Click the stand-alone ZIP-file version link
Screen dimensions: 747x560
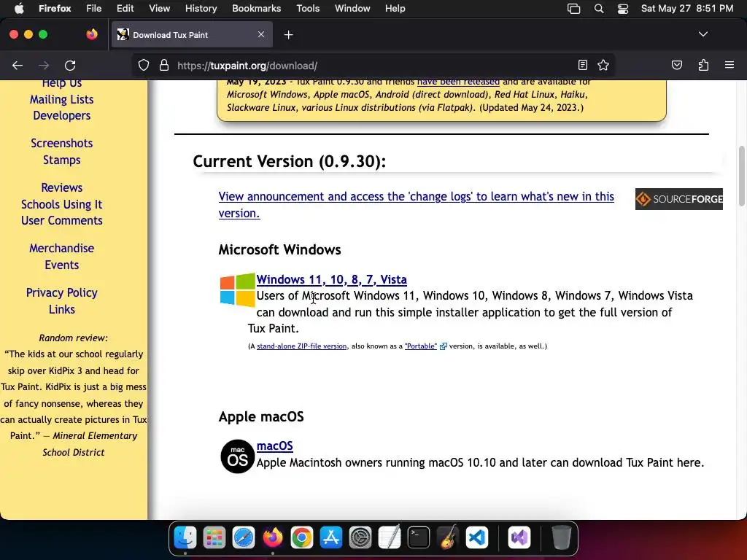pyautogui.click(x=301, y=346)
